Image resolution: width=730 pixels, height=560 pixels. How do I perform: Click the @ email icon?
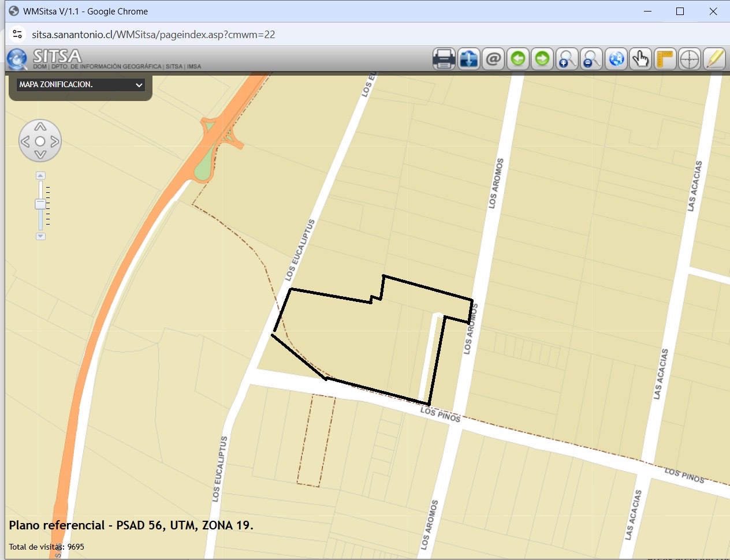pyautogui.click(x=493, y=59)
